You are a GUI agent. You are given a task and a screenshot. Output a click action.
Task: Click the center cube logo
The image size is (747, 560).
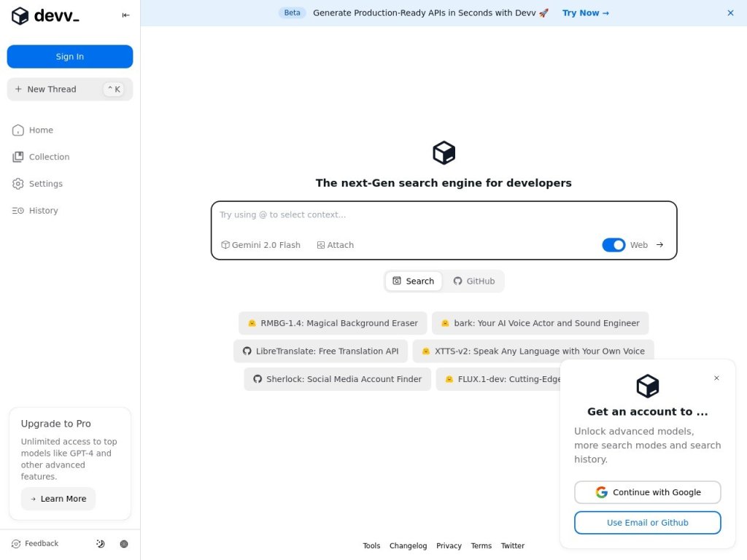point(444,153)
